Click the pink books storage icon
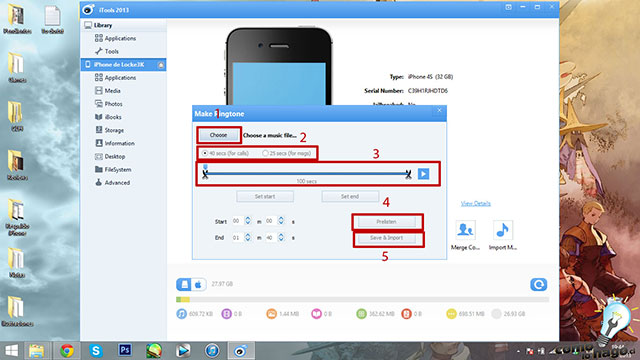This screenshot has width=640, height=360. pos(316,314)
